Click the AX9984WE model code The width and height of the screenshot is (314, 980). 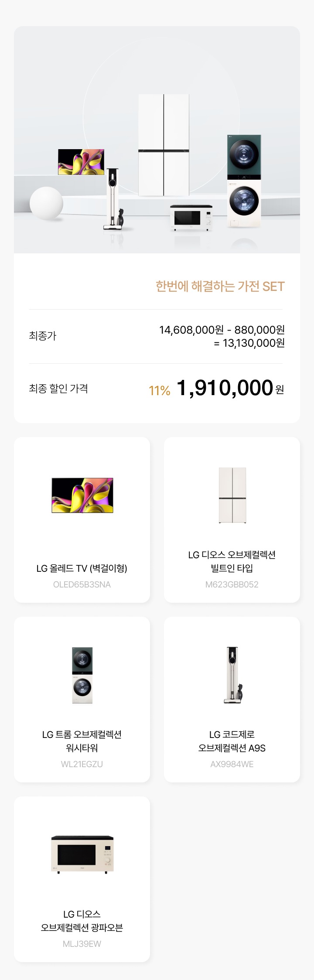(232, 764)
